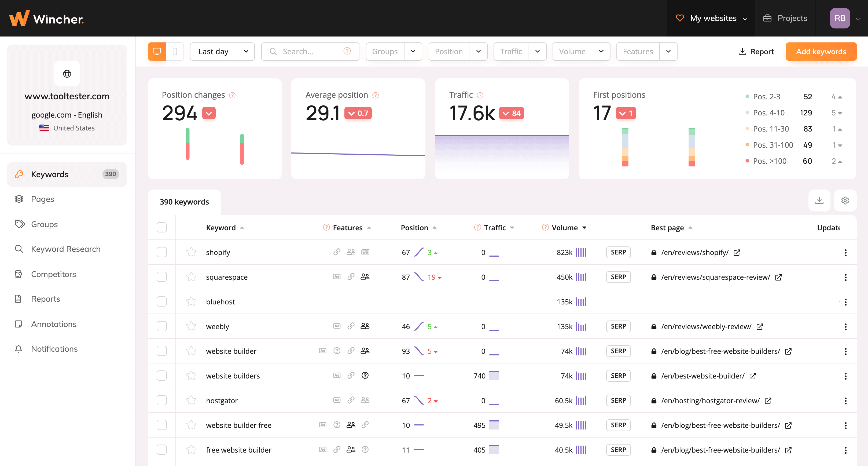
Task: Click Features column help icon
Action: [x=326, y=227]
